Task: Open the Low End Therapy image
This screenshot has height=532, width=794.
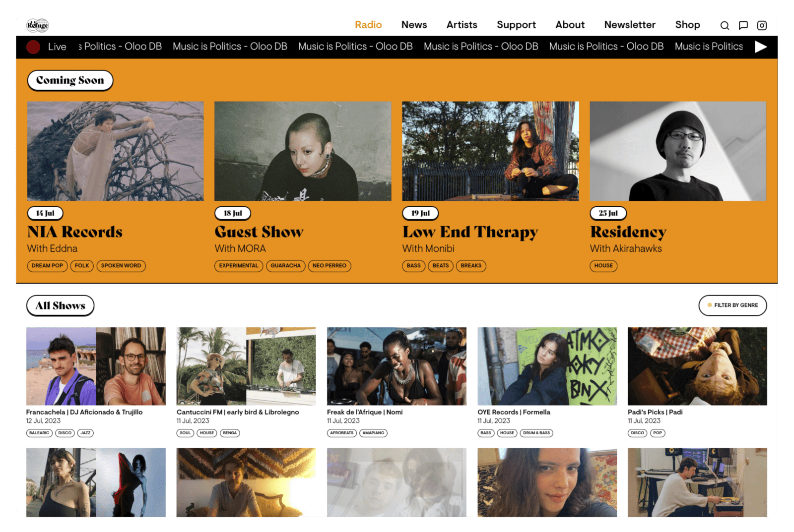Action: pos(490,151)
